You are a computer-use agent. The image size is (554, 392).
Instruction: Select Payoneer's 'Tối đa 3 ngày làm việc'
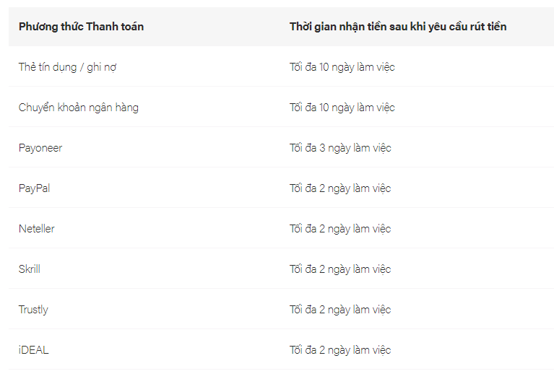coord(340,148)
